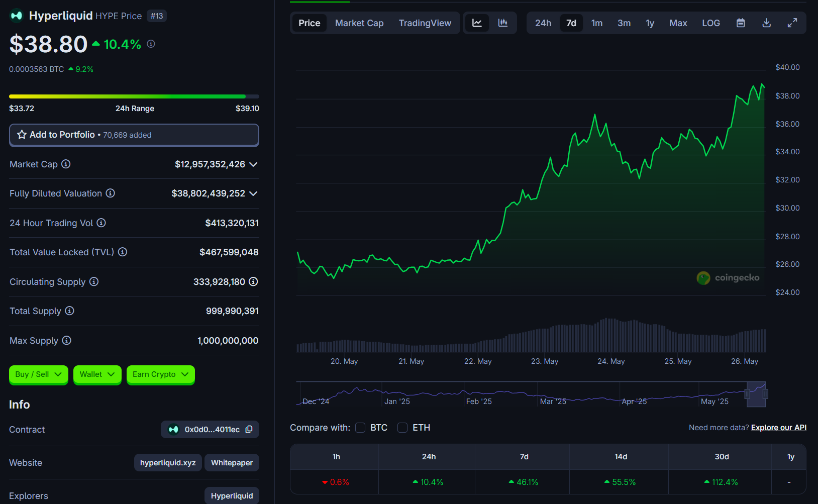Click the star in Add to Portfolio
Image resolution: width=818 pixels, height=504 pixels.
[x=22, y=135]
